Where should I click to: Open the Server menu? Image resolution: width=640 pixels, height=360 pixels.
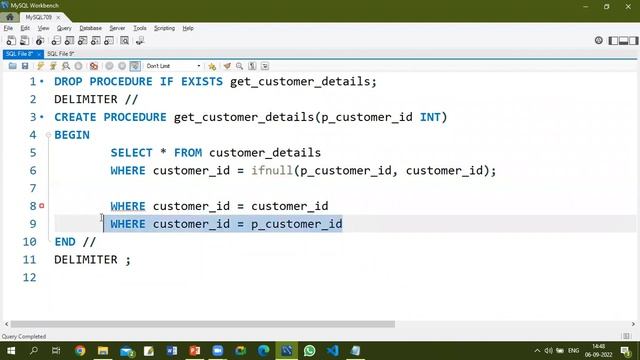point(117,28)
